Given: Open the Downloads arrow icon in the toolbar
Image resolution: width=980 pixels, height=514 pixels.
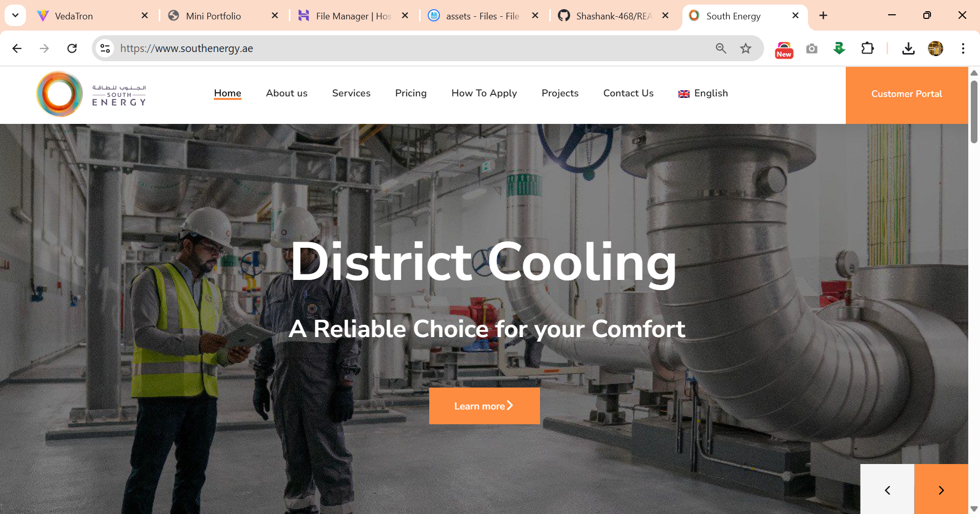Looking at the screenshot, I should pos(908,48).
